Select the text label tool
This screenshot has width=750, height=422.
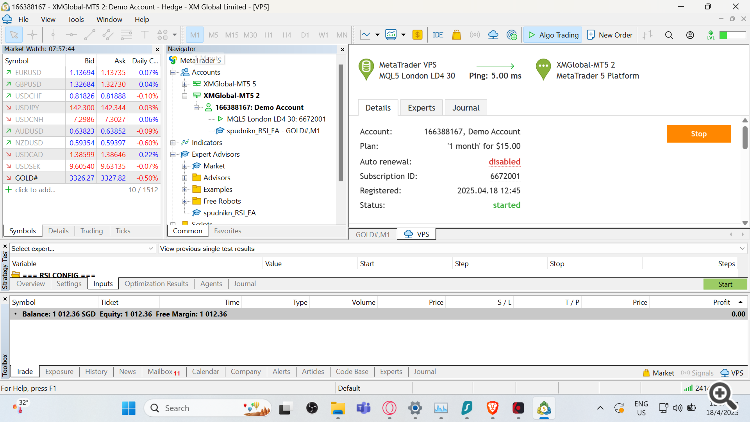144,35
